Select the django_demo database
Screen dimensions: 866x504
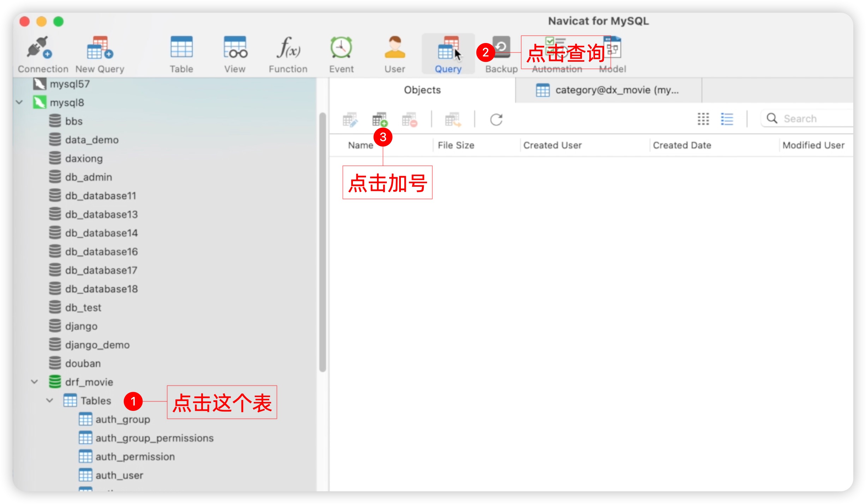(89, 345)
